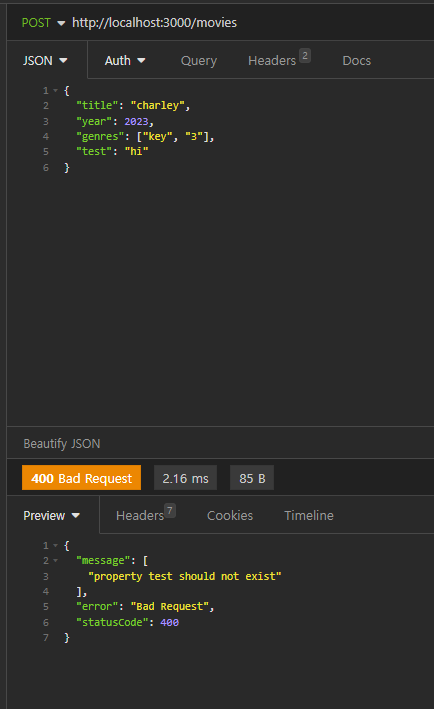Collapse request body fold arrow on line 1
The image size is (434, 709).
pyautogui.click(x=56, y=90)
